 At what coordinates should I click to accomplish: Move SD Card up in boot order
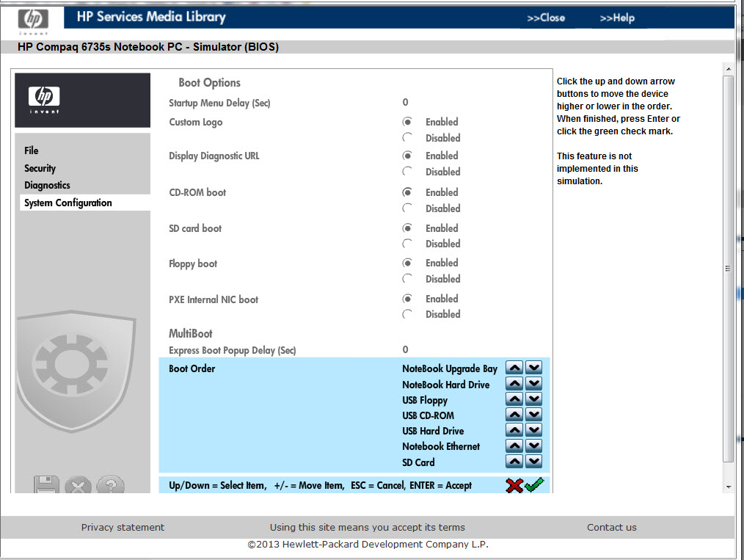coord(514,462)
